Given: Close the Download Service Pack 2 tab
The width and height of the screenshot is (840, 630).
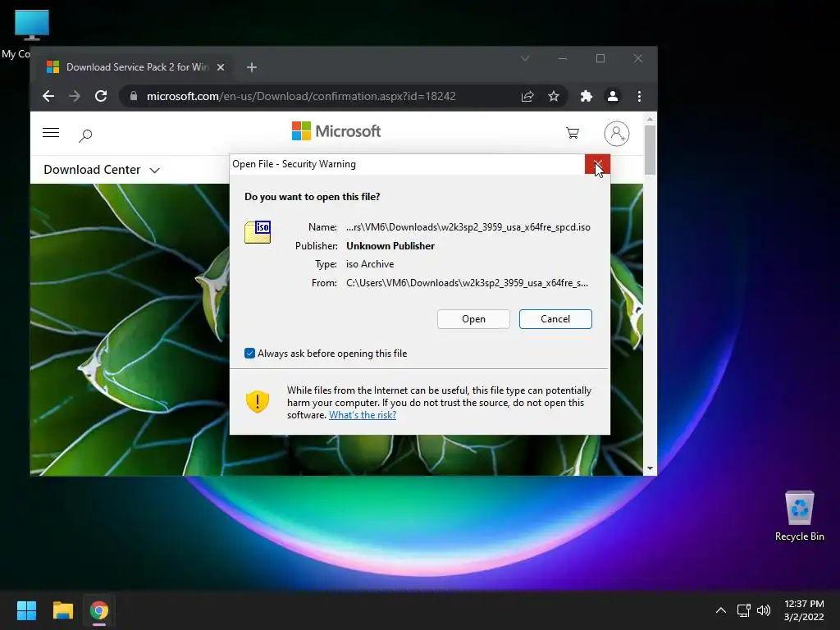Looking at the screenshot, I should coord(221,67).
